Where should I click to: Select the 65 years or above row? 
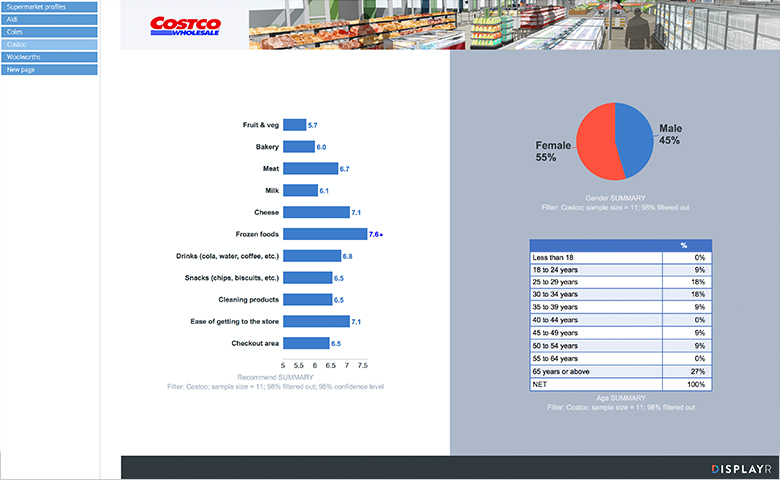(621, 372)
